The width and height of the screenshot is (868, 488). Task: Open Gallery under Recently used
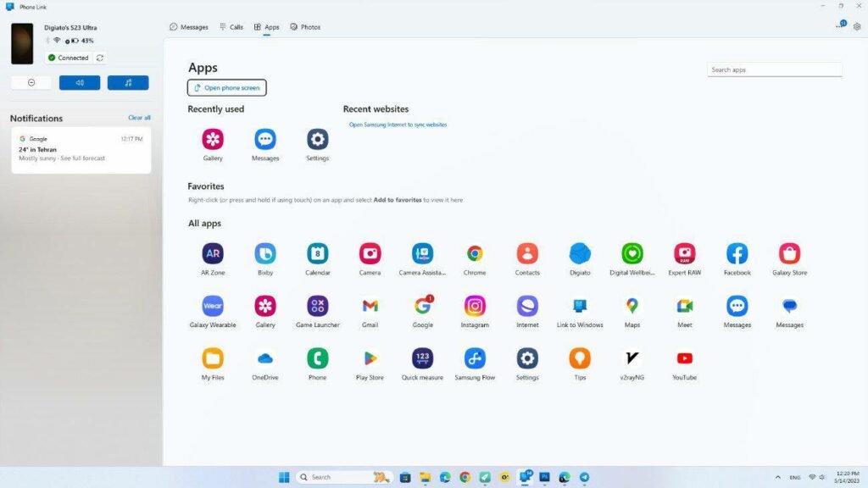[213, 140]
